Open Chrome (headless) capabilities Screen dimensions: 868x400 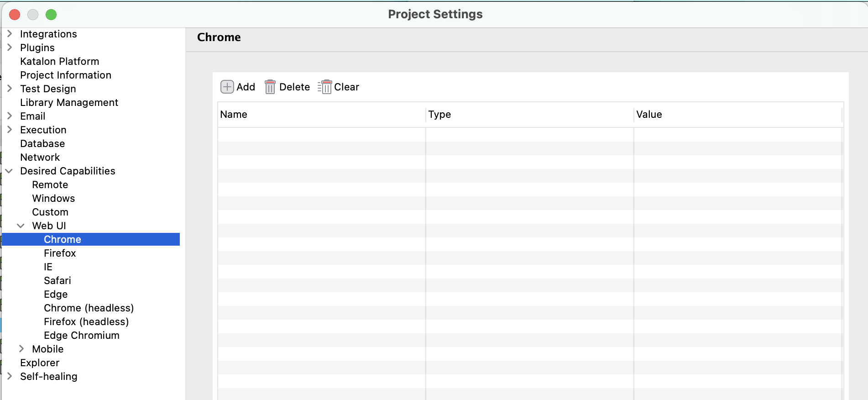tap(89, 308)
